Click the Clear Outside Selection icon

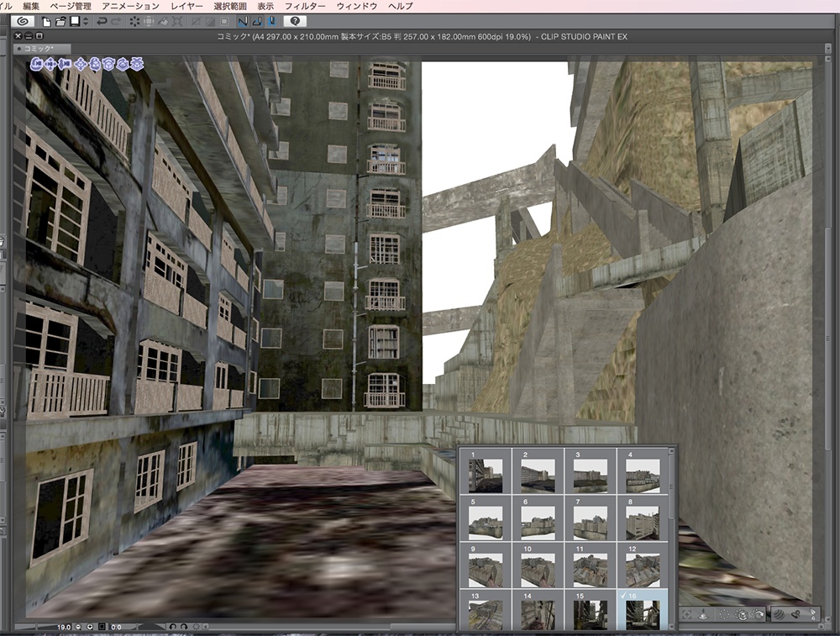point(149,22)
